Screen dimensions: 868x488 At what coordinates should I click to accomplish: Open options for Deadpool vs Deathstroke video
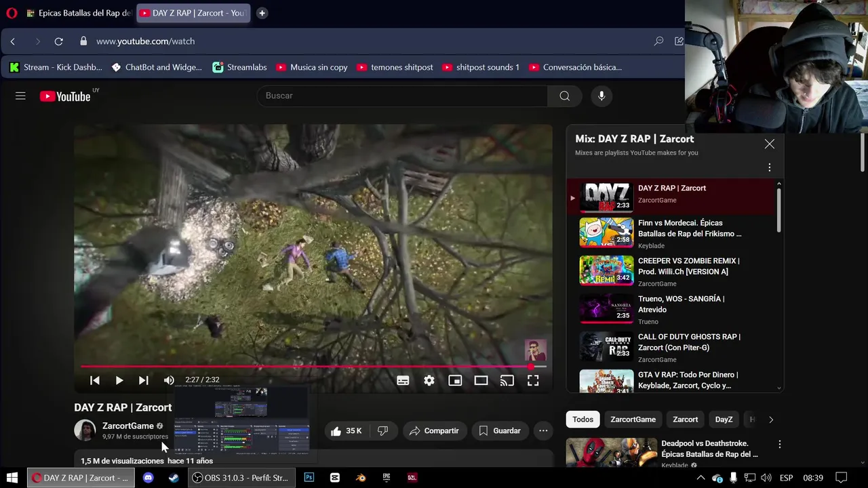coord(779,445)
